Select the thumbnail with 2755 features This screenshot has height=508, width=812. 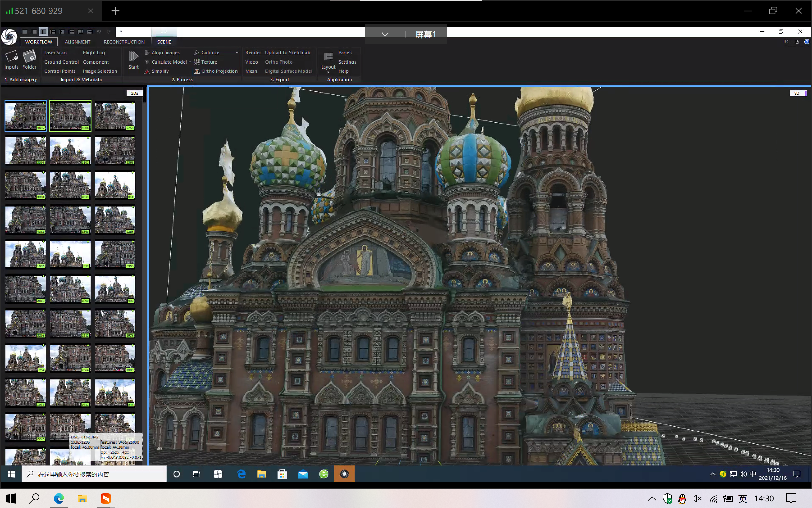[115, 116]
